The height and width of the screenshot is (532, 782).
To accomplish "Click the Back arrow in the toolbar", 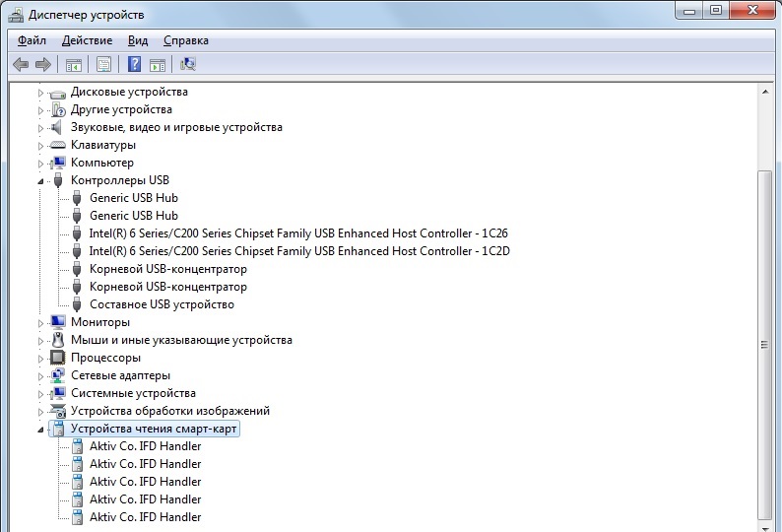I will [x=20, y=65].
